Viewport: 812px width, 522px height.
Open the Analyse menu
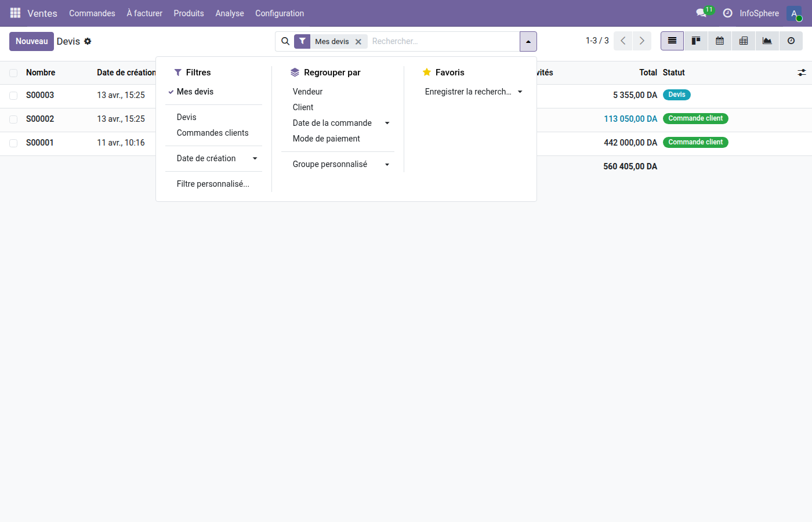coord(229,13)
